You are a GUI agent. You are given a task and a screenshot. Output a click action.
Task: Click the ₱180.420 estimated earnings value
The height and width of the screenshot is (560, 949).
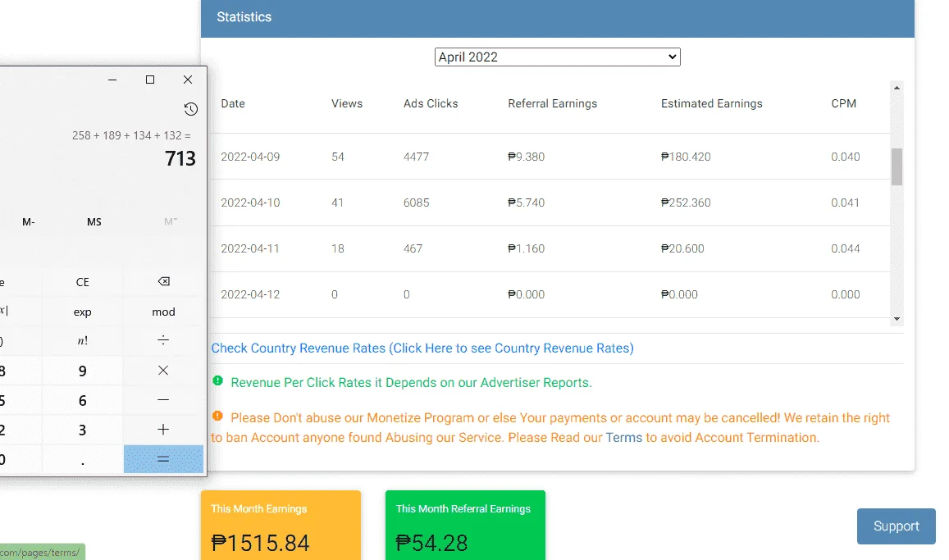[x=686, y=157]
